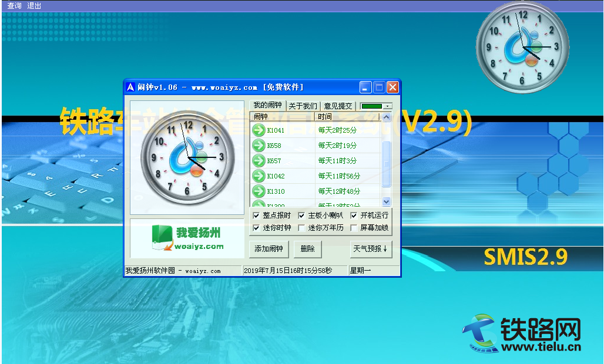Image resolution: width=604 pixels, height=364 pixels.
Task: Click the mini desktop clock widget
Action: (x=523, y=47)
